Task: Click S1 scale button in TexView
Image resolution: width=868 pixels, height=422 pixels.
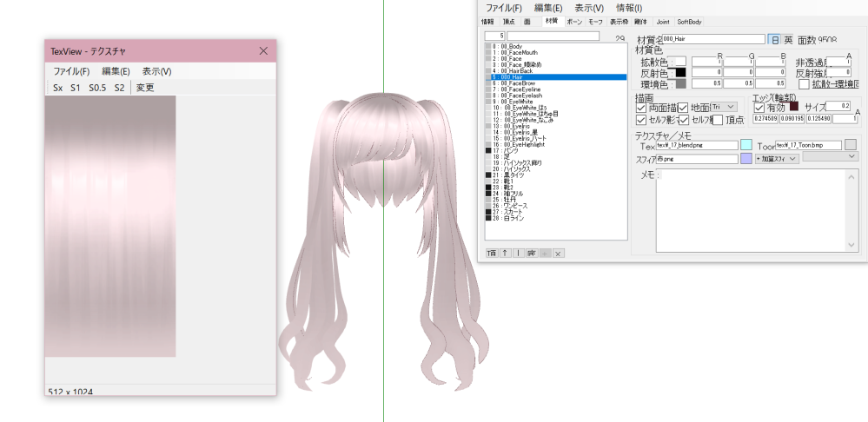Action: click(76, 88)
